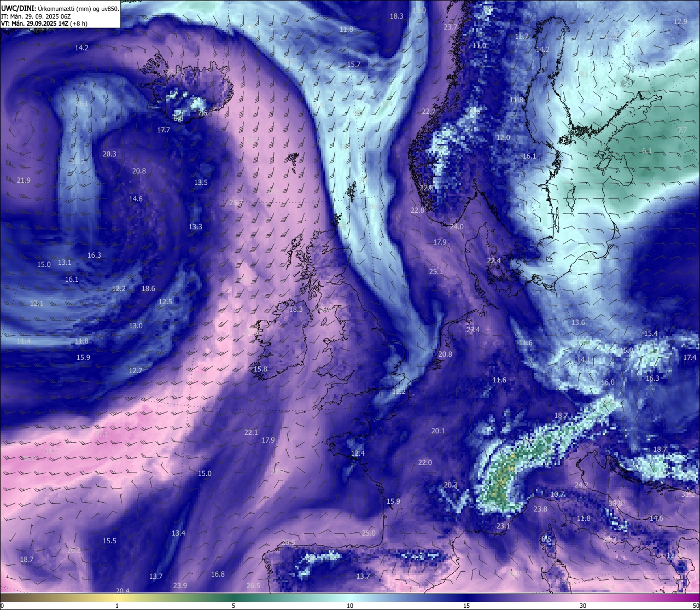Click the 27.4 value over the Netherlands
The height and width of the screenshot is (610, 700).
(473, 330)
